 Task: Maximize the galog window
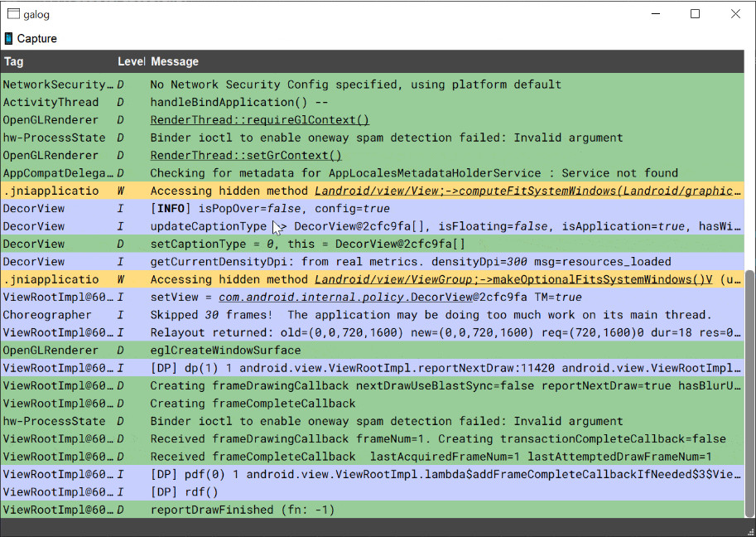pos(695,14)
